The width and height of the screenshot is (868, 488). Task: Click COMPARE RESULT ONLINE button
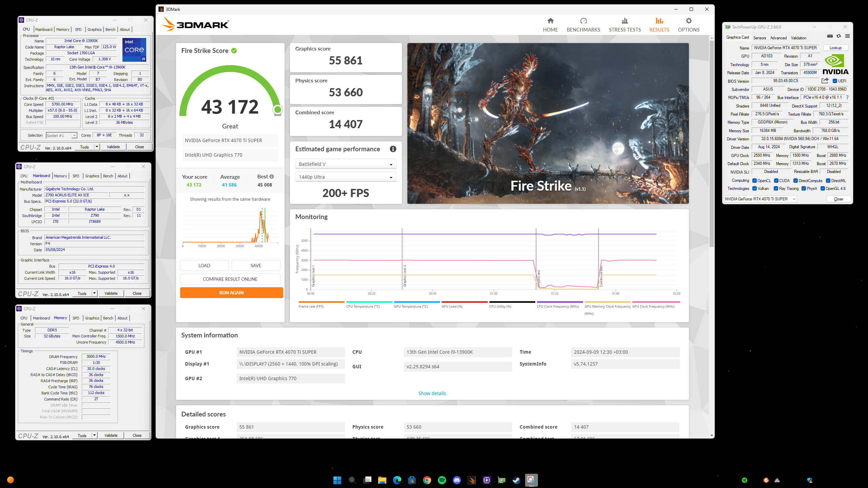(x=230, y=279)
